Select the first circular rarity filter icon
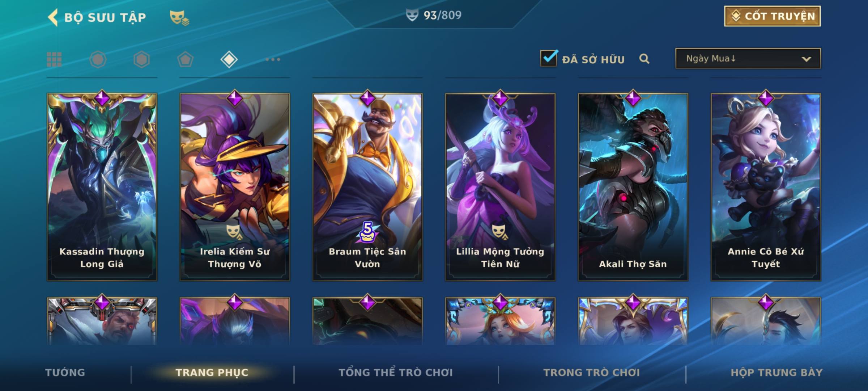The width and height of the screenshot is (868, 391). [x=98, y=59]
